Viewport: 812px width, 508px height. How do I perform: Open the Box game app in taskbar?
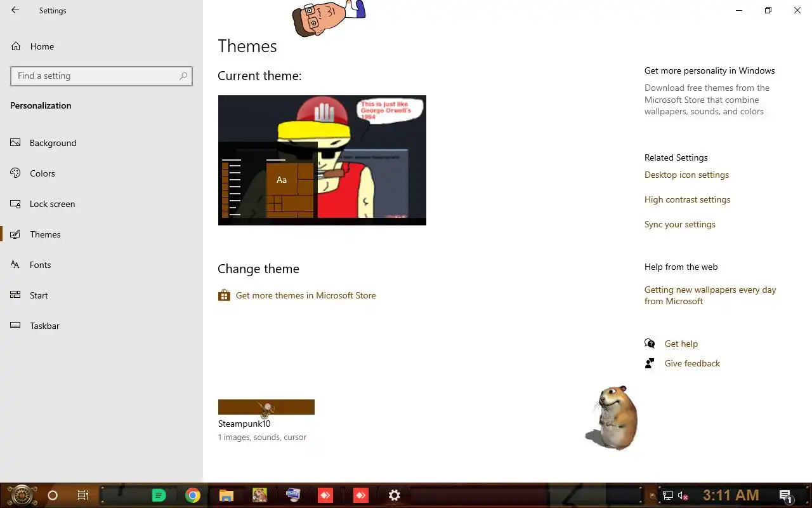tap(260, 495)
